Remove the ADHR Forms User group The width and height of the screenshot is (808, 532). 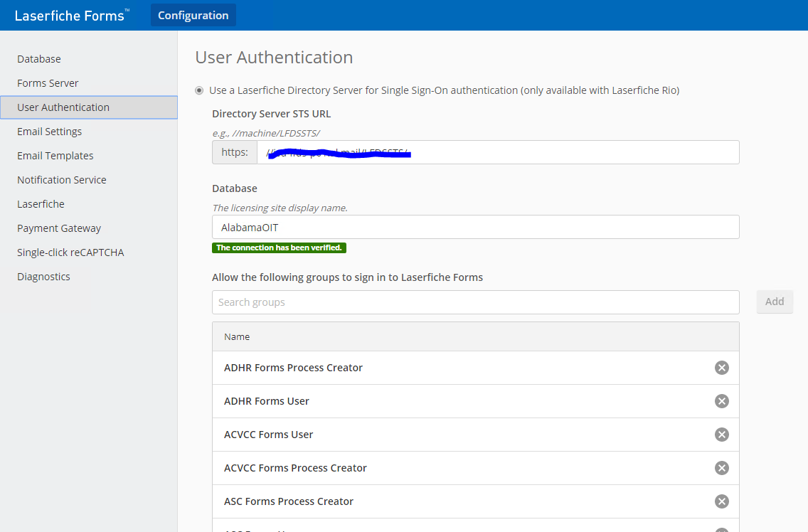(x=721, y=401)
